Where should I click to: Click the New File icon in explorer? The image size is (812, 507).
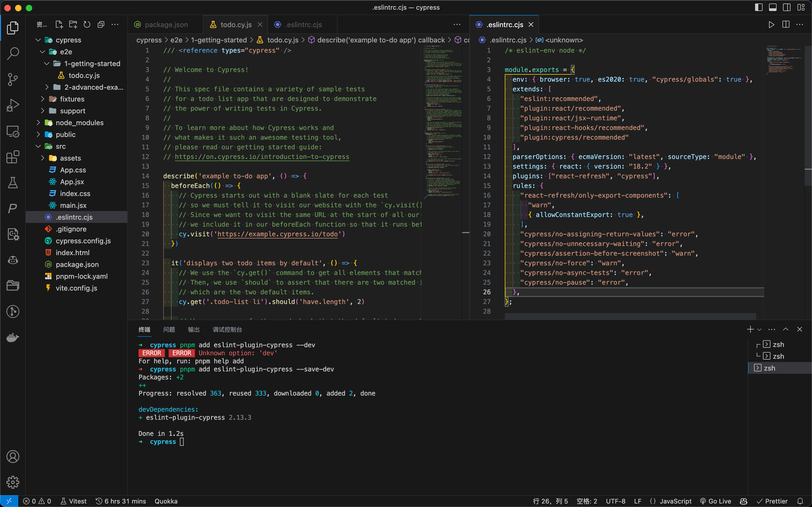point(59,24)
